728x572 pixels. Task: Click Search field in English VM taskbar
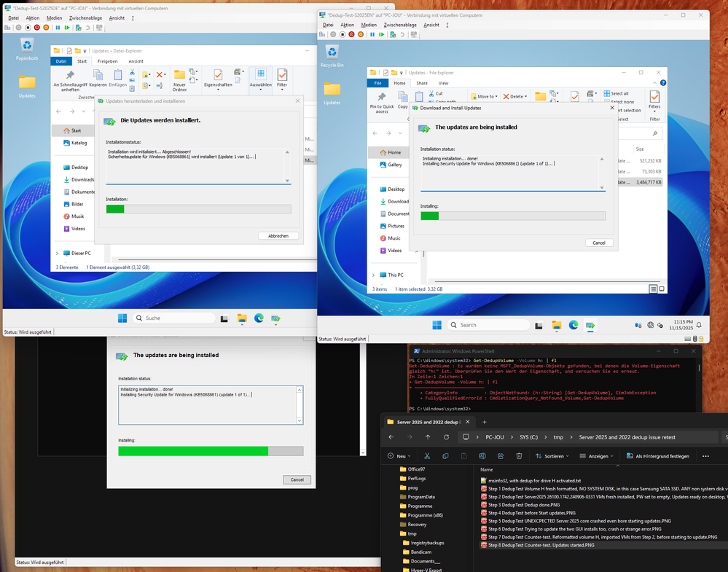488,325
